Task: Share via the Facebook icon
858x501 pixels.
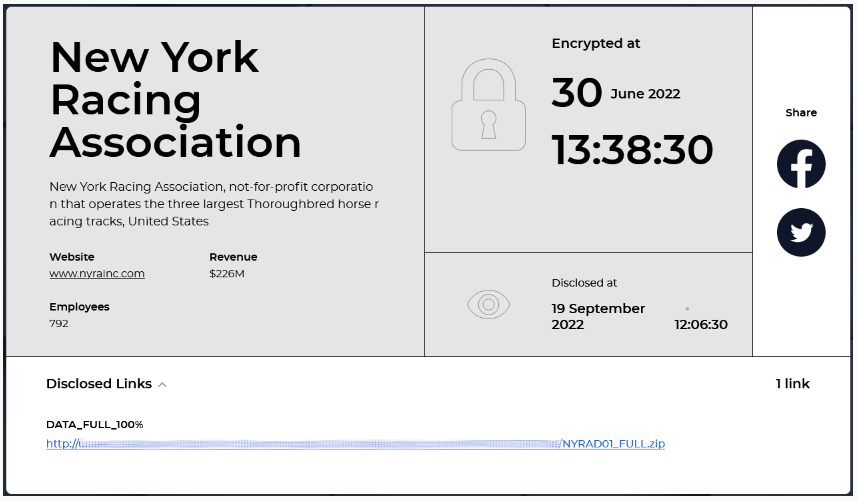Action: pos(801,164)
